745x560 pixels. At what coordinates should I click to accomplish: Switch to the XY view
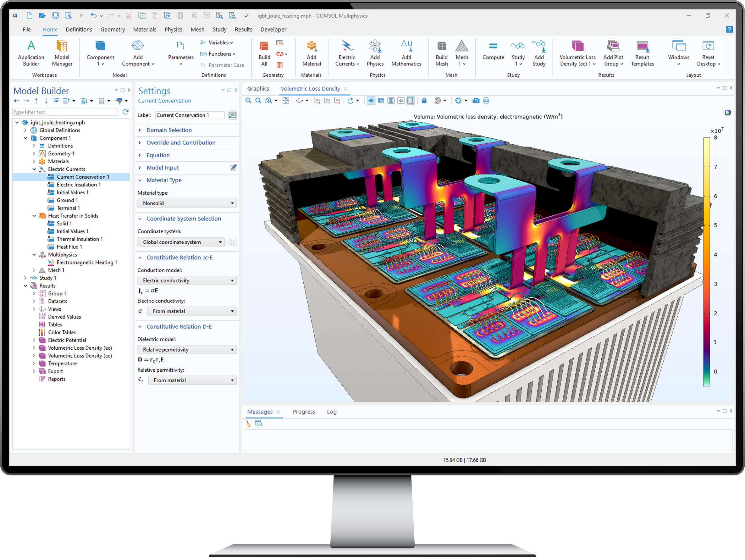tap(317, 101)
